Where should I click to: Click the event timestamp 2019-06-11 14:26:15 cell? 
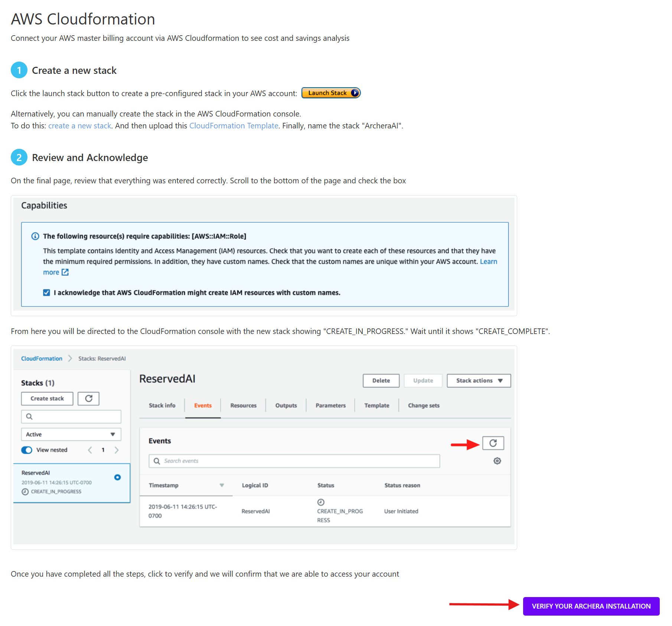[183, 511]
